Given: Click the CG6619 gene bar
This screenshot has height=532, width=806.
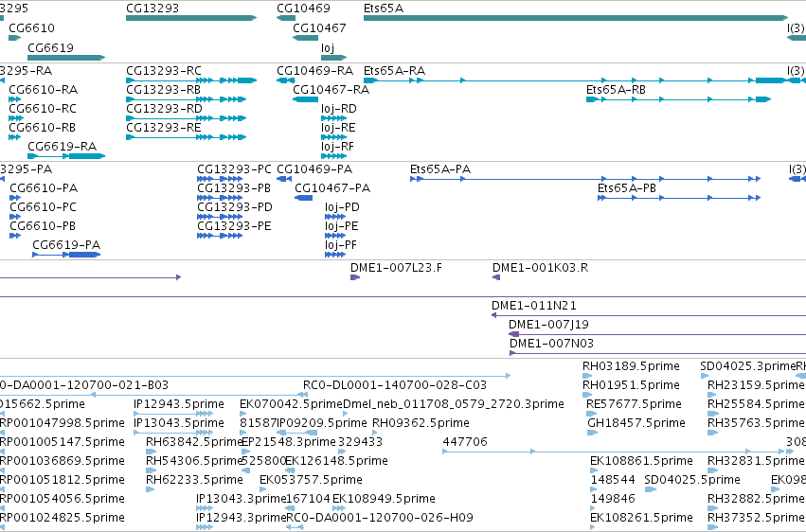Looking at the screenshot, I should tap(66, 58).
